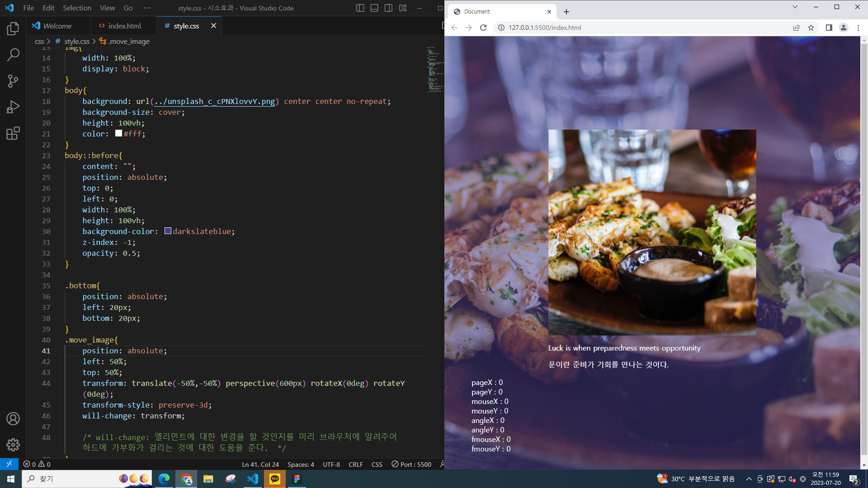Open the Run and Debug view
The height and width of the screenshot is (488, 868).
(13, 107)
